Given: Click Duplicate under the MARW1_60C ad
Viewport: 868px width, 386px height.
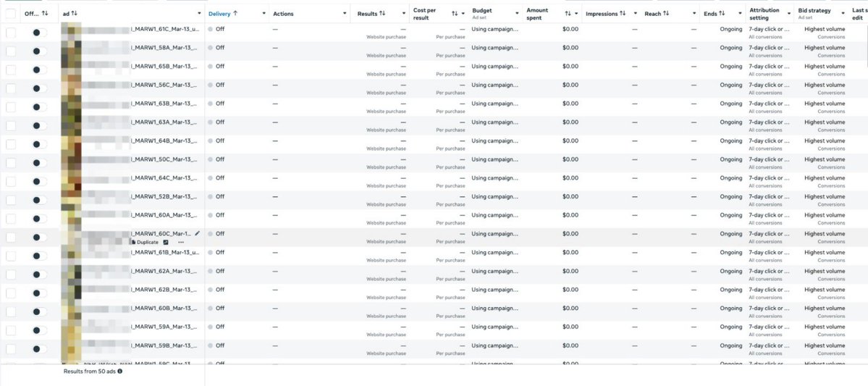Looking at the screenshot, I should pyautogui.click(x=145, y=243).
